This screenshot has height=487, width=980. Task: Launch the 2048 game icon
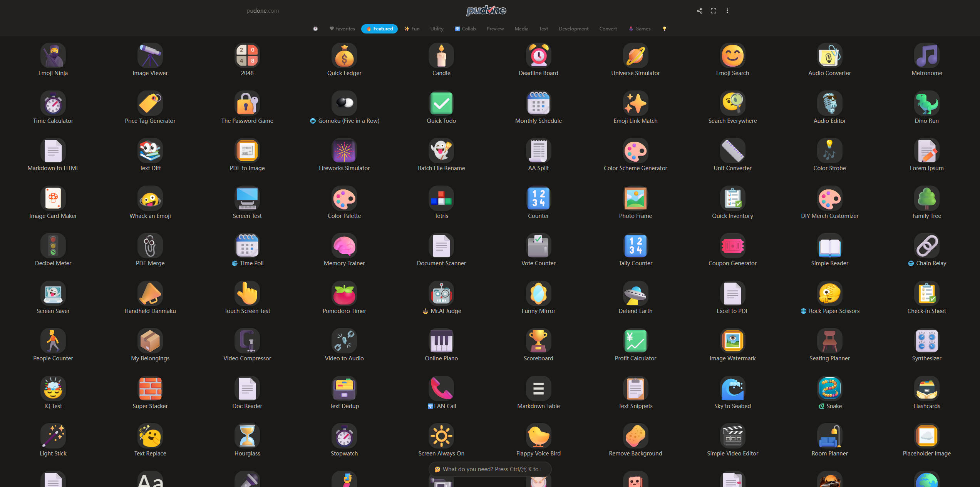247,55
